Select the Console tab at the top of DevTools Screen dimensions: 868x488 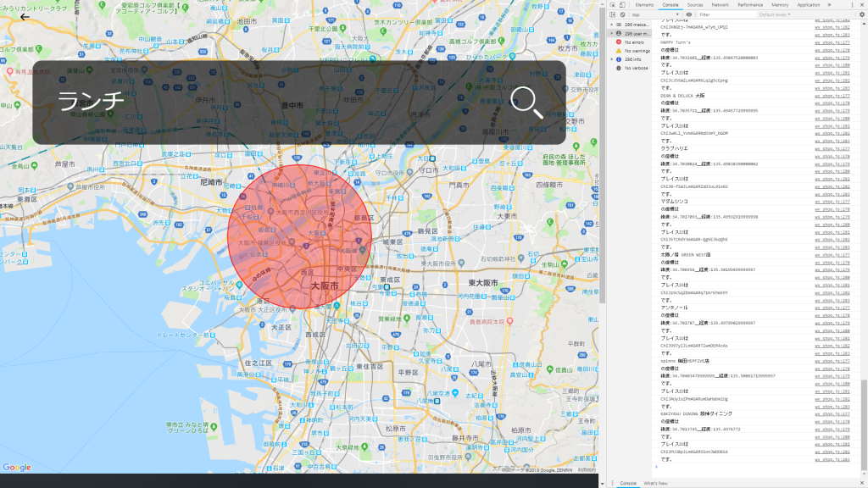coord(670,5)
